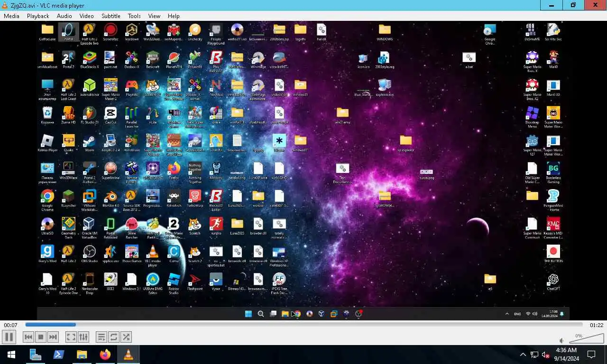The width and height of the screenshot is (607, 364).
Task: Open the Video menu
Action: (86, 16)
